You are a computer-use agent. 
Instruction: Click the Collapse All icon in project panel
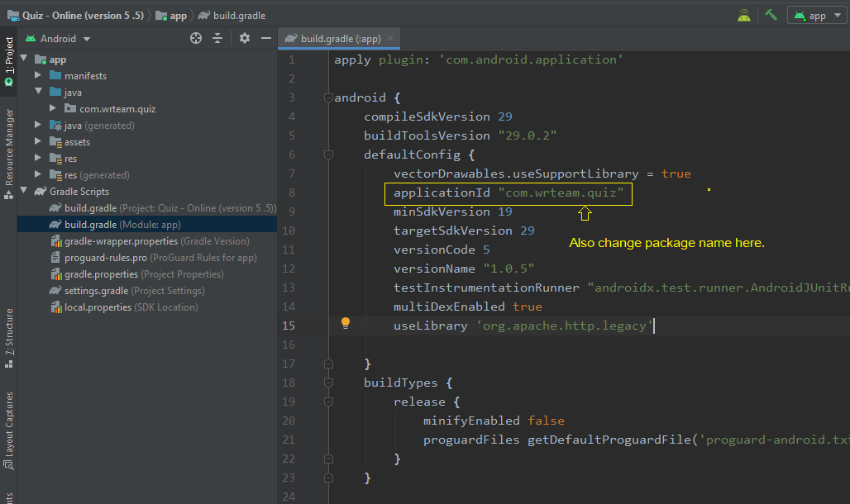tap(217, 38)
